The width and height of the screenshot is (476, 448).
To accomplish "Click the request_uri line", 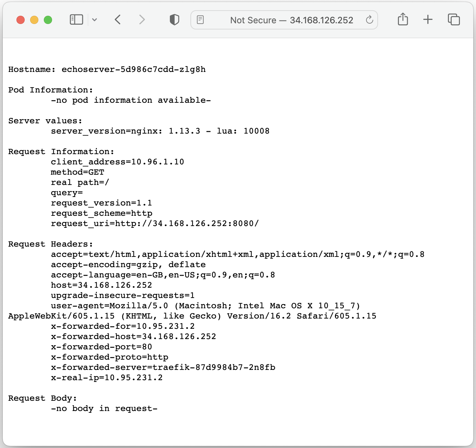I will 155,224.
